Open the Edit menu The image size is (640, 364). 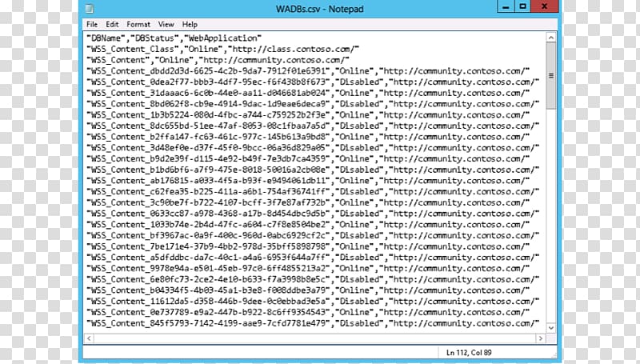pyautogui.click(x=112, y=25)
